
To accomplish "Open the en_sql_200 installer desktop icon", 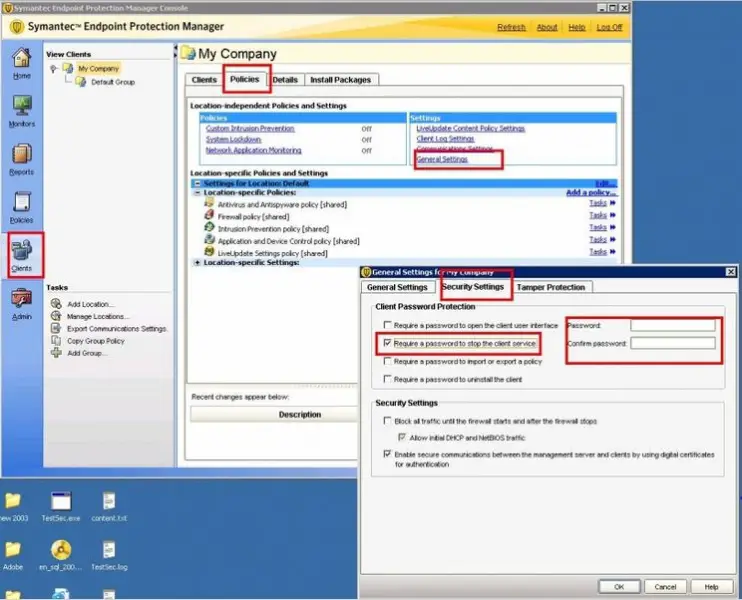I will [61, 550].
